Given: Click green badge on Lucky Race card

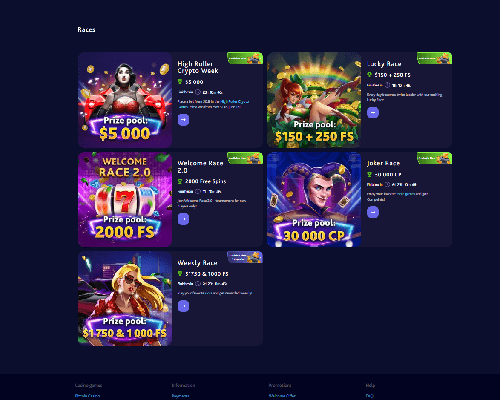Looking at the screenshot, I should click(434, 58).
